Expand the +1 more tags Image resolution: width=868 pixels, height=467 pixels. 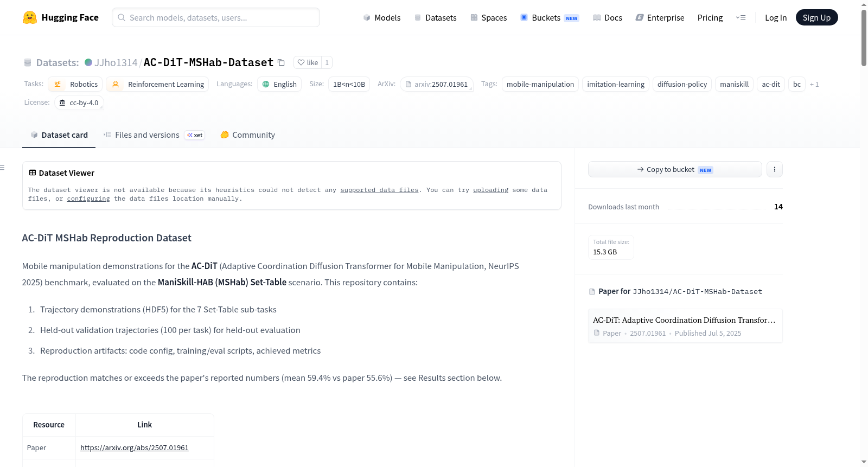pos(814,84)
